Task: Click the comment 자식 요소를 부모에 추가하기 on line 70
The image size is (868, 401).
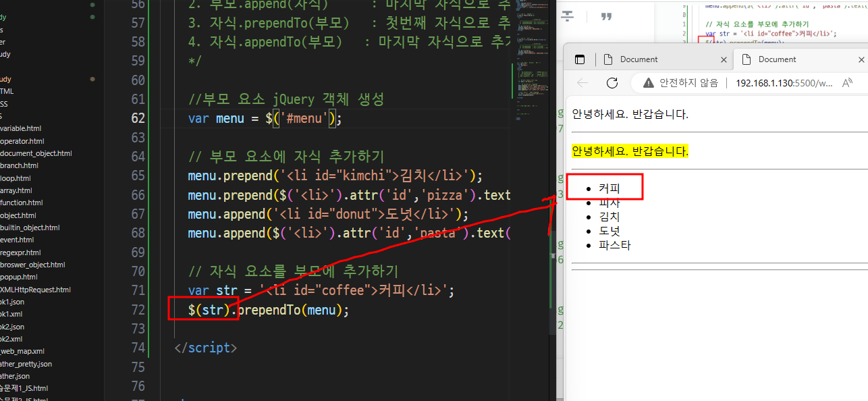Action: tap(294, 272)
